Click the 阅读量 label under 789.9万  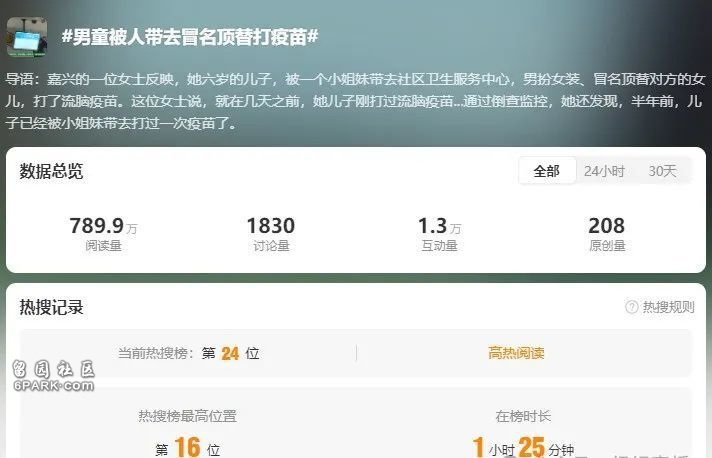104,246
